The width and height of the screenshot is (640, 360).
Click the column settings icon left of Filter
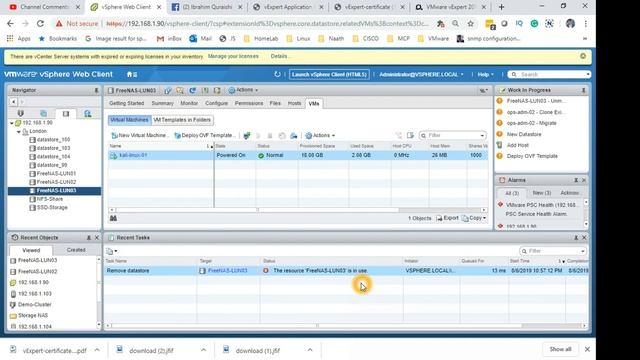point(410,136)
